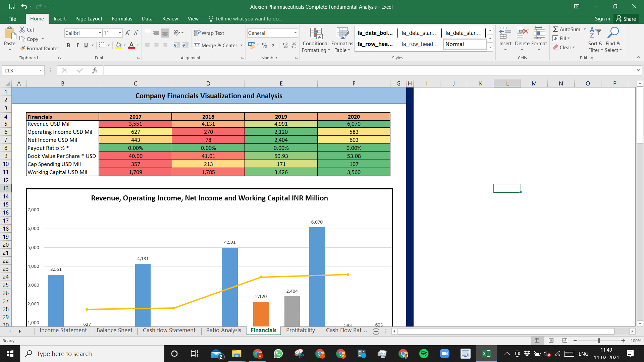
Task: Click the Cut scissors icon
Action: pyautogui.click(x=22, y=29)
